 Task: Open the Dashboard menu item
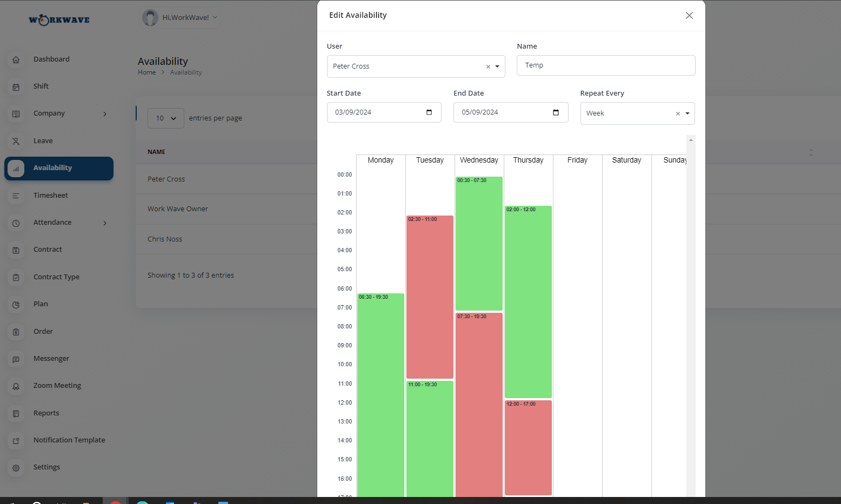(x=51, y=59)
